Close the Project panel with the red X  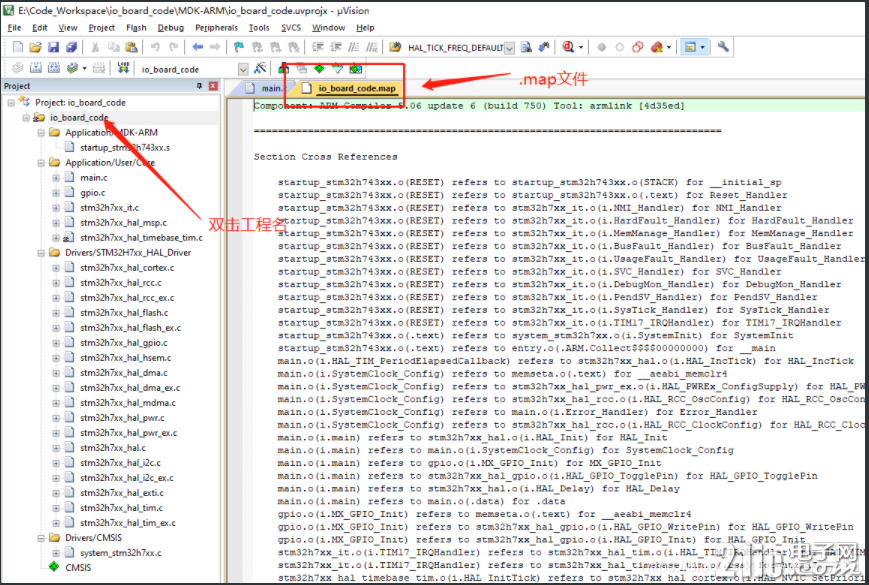213,86
